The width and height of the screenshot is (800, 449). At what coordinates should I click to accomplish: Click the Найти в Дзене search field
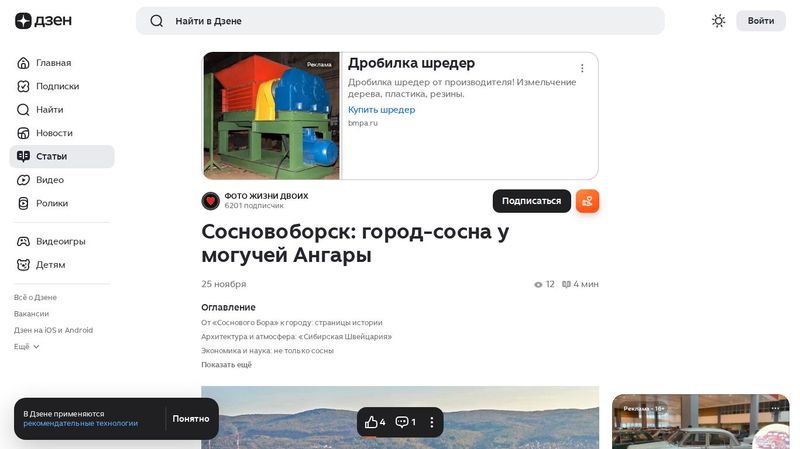[400, 21]
